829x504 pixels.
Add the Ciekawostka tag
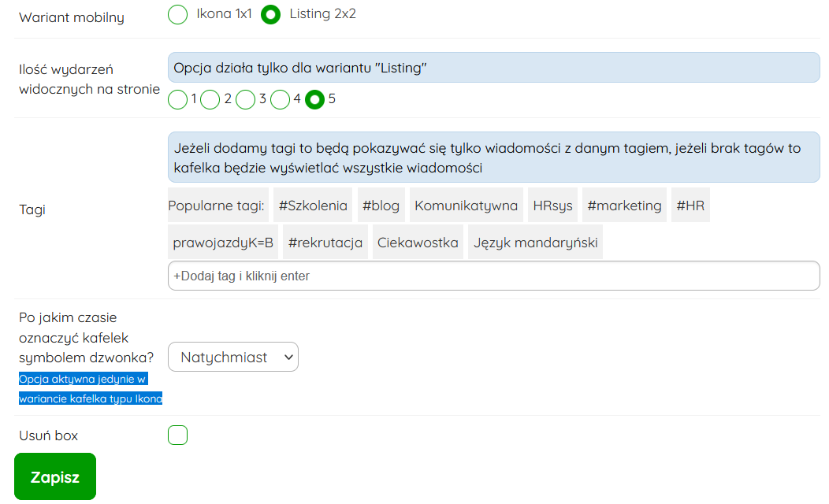(x=418, y=243)
